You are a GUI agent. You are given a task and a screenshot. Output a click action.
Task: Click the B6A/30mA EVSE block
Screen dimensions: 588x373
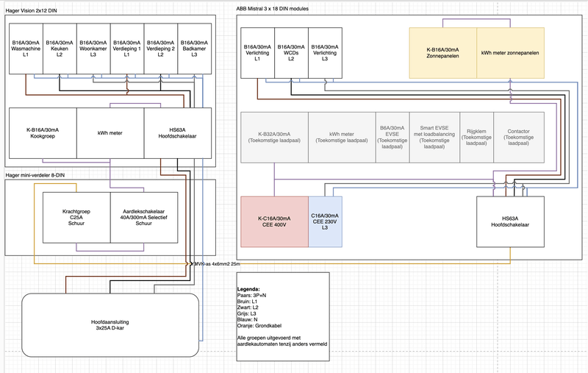(392, 138)
